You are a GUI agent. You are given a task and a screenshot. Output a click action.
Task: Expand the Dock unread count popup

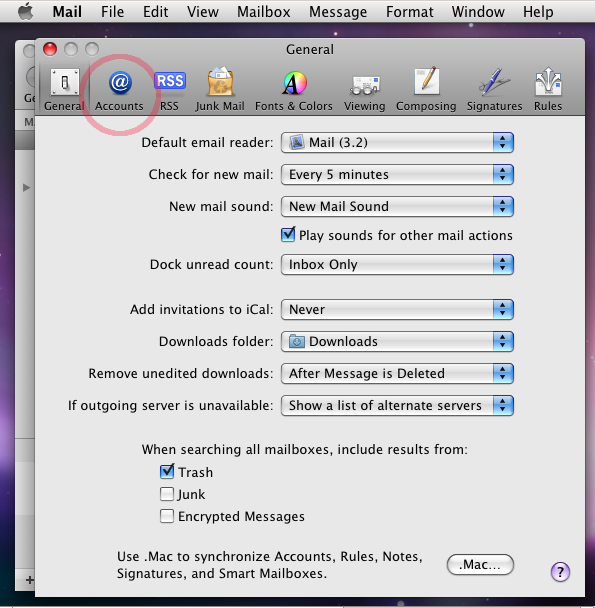[397, 264]
